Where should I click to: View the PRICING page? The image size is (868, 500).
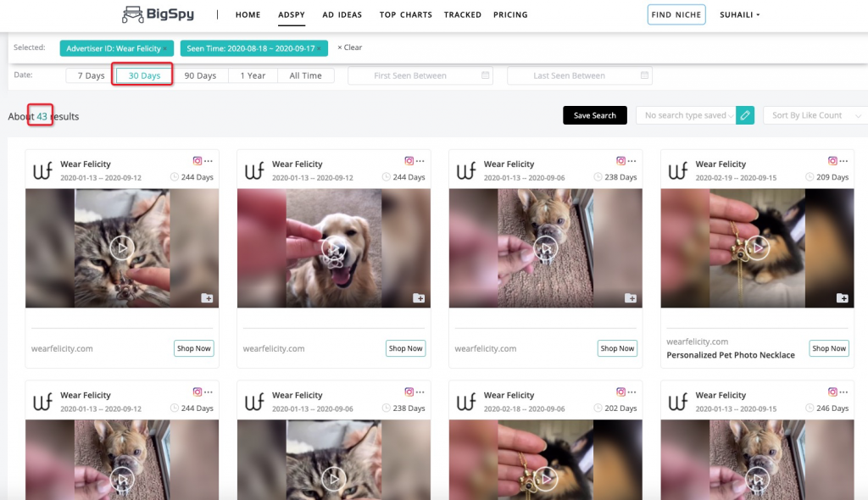(510, 15)
